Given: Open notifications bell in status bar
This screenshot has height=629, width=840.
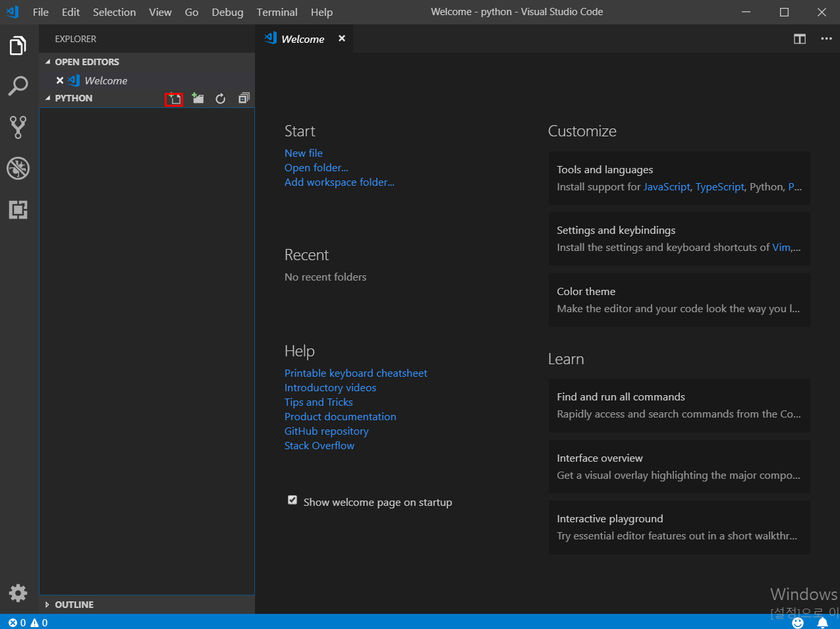Looking at the screenshot, I should tap(822, 622).
